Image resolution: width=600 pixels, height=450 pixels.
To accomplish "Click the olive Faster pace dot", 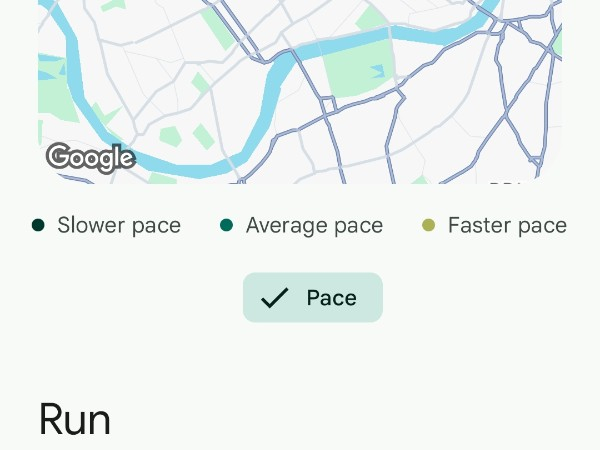I will (x=429, y=225).
